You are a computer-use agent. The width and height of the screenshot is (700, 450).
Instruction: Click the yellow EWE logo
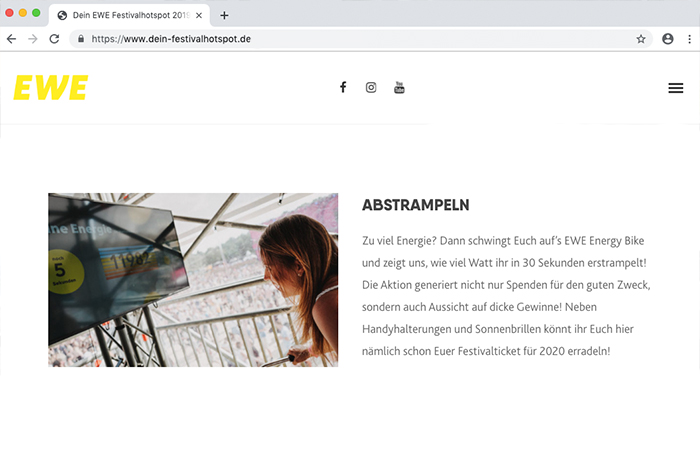50,88
